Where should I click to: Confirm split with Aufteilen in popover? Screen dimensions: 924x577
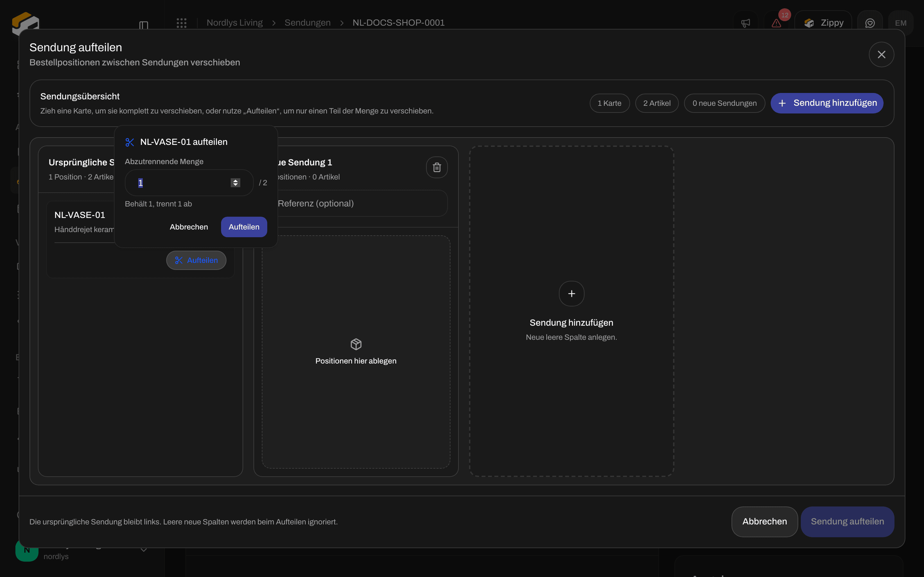(244, 227)
